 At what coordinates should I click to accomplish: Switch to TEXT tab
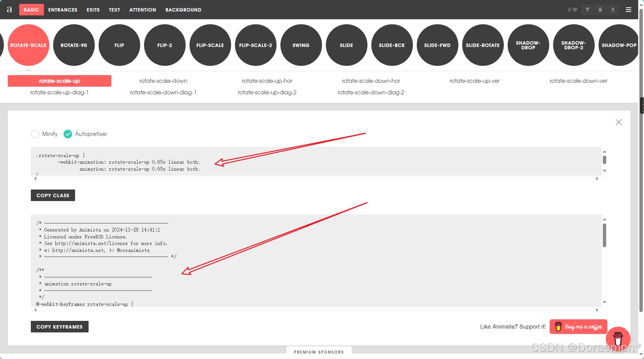tap(114, 10)
